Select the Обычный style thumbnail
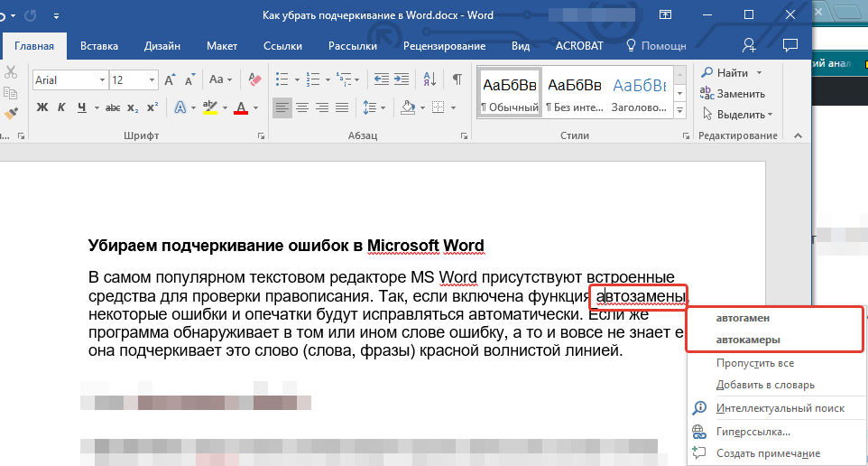The image size is (868, 466). click(x=509, y=93)
